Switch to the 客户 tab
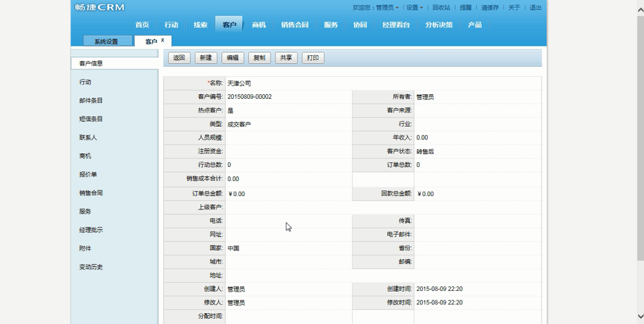Image resolution: width=644 pixels, height=324 pixels. (151, 41)
